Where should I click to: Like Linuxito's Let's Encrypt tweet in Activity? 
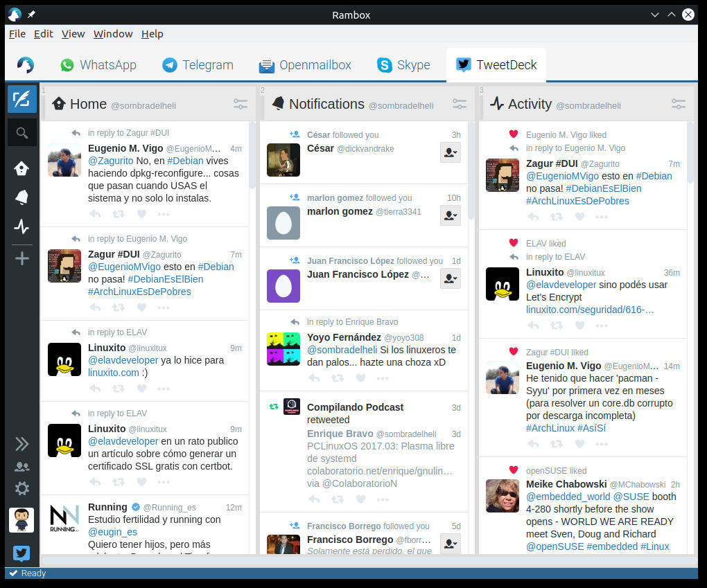[x=580, y=326]
